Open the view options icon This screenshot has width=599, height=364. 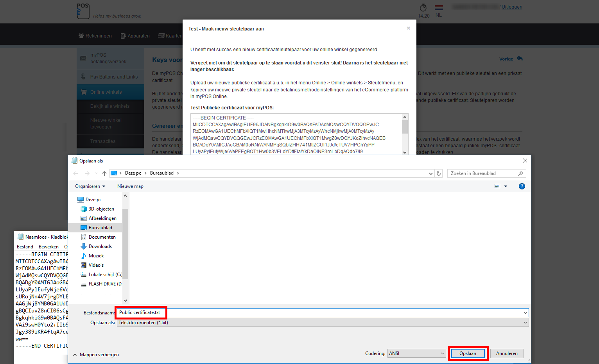(x=497, y=186)
